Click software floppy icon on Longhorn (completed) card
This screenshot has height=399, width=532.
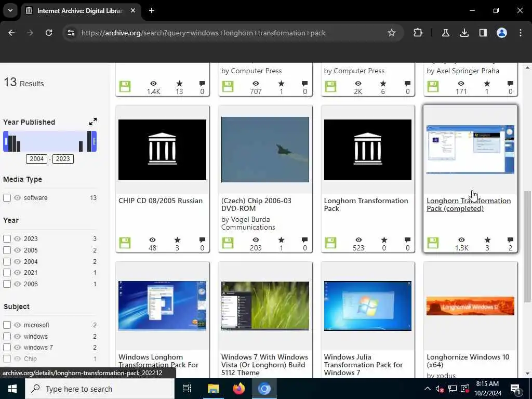click(x=433, y=243)
